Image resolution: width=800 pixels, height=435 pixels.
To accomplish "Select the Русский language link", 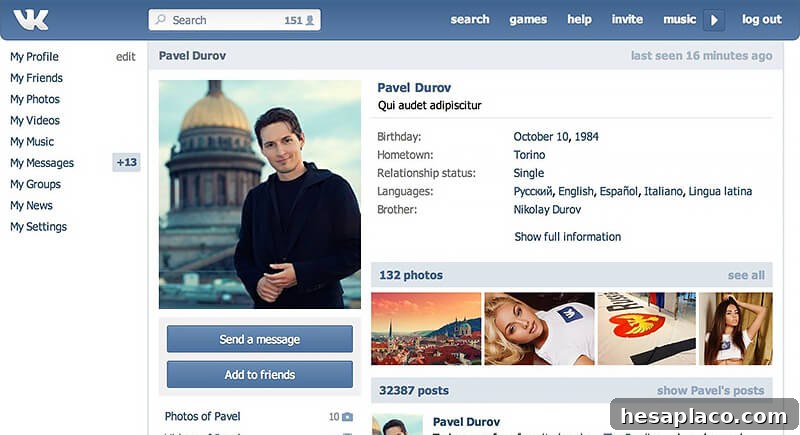I will pyautogui.click(x=533, y=191).
